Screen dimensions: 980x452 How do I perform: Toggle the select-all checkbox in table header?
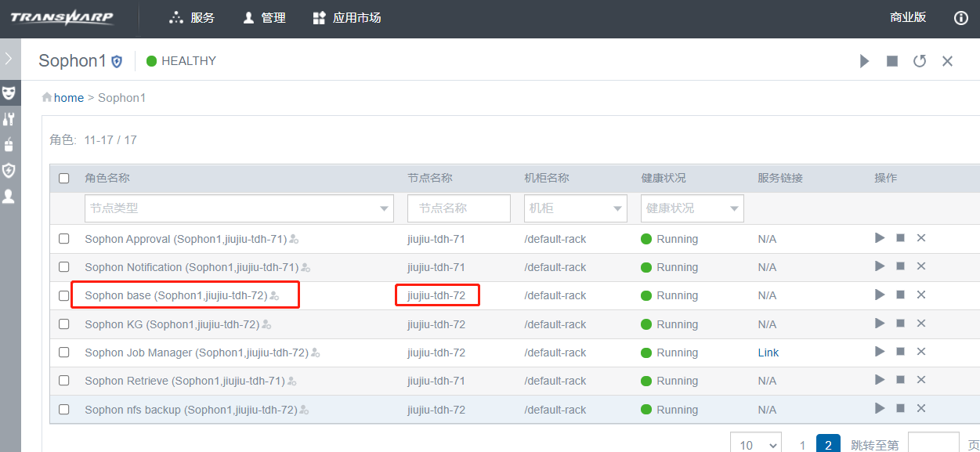tap(64, 178)
